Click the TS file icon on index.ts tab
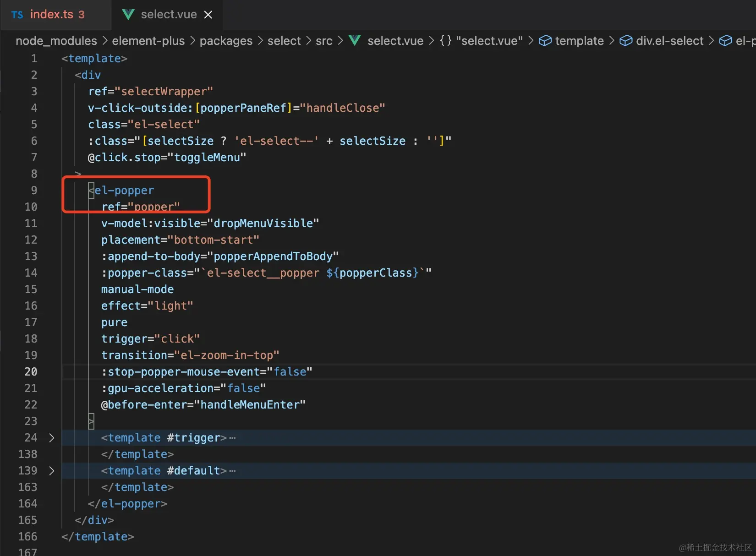 click(x=17, y=15)
